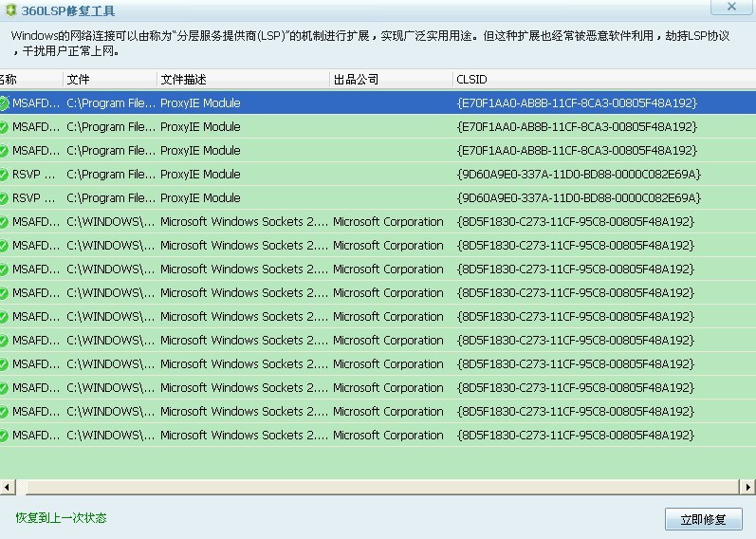This screenshot has height=539, width=756.
Task: Click green check icon on highlighted first row
Action: pyautogui.click(x=4, y=103)
